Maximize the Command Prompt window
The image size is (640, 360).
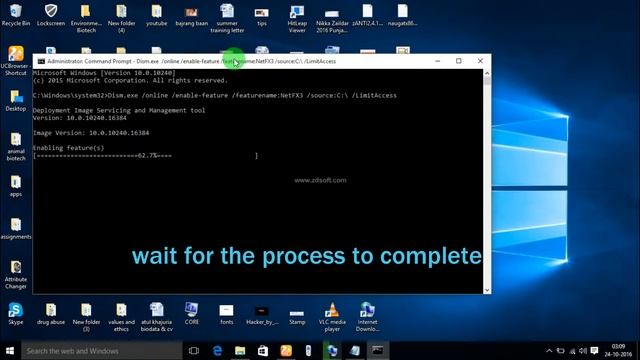(459, 61)
